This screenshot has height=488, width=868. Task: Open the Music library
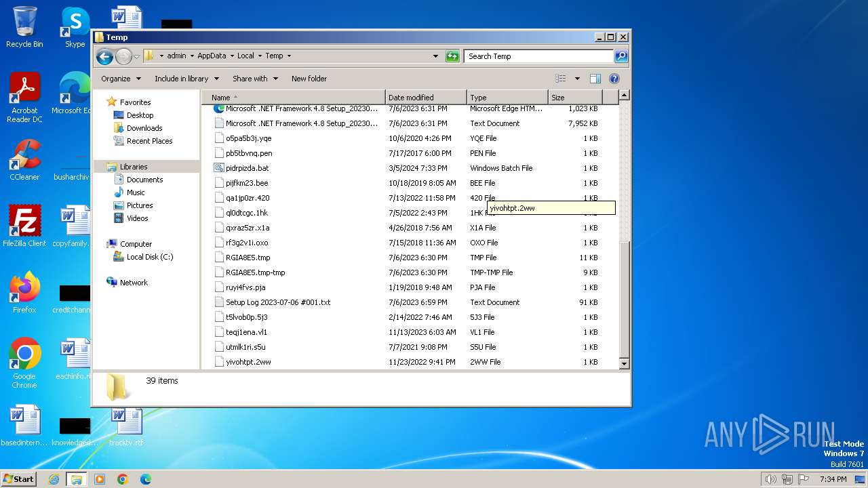point(136,192)
